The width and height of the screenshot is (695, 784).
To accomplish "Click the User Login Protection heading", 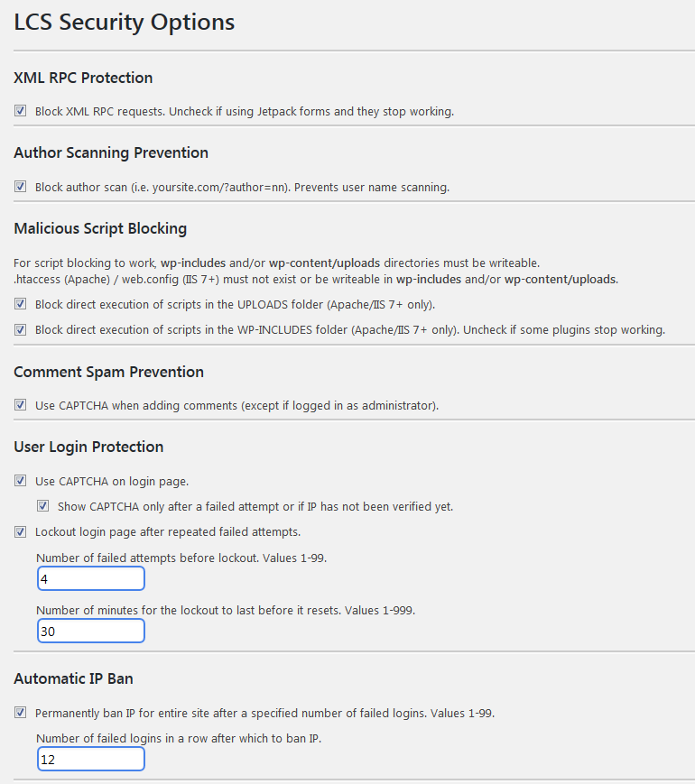I will [88, 447].
